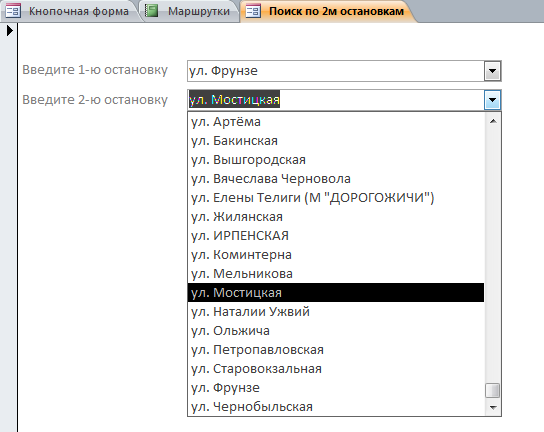Click the Введите 1-ю остановку label
This screenshot has height=432, width=544.
95,70
